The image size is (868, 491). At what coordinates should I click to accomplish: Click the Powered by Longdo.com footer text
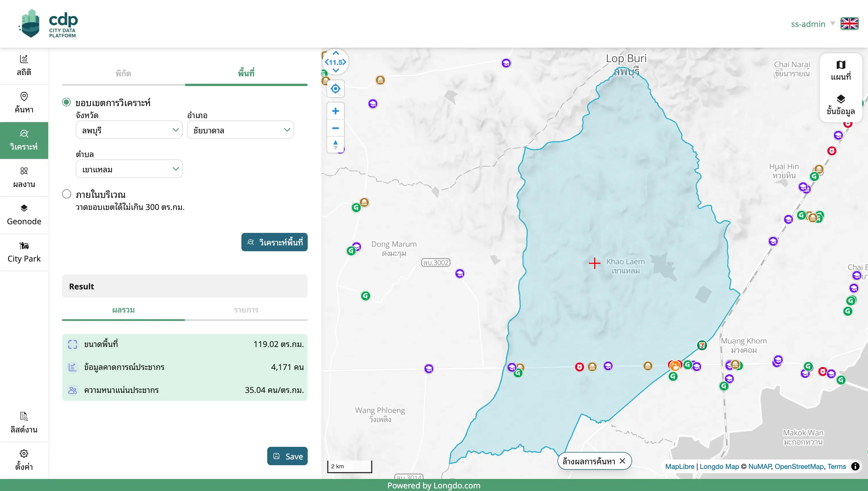click(x=434, y=485)
